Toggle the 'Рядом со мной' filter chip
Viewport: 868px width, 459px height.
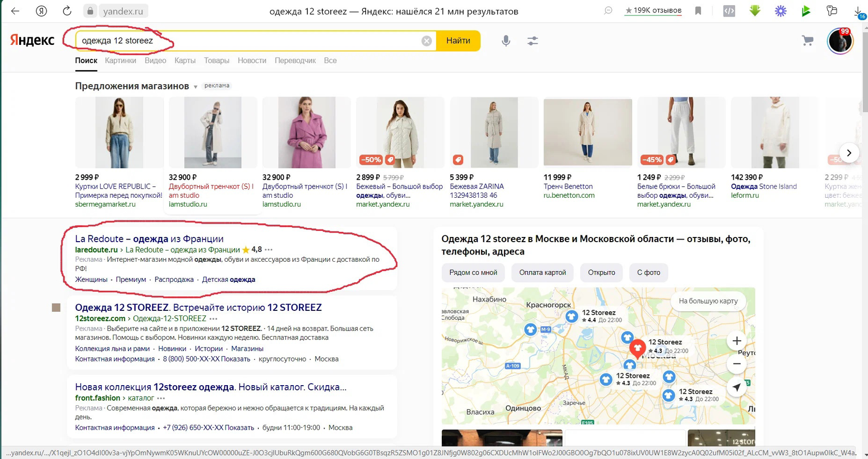click(473, 273)
